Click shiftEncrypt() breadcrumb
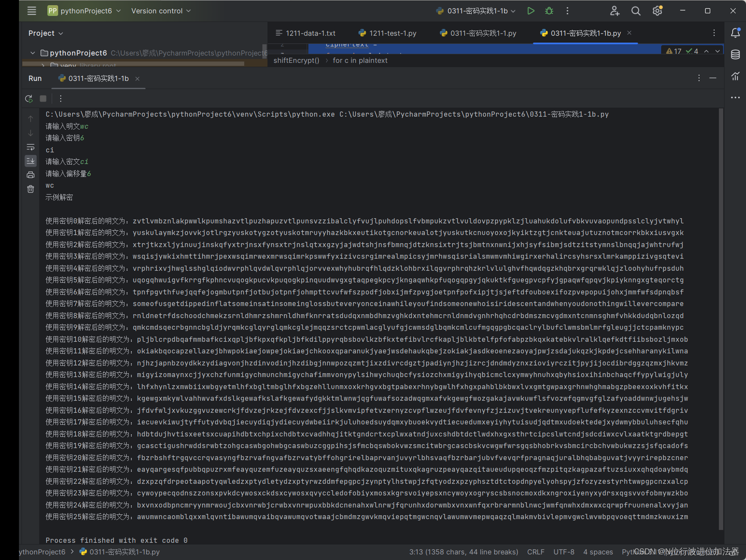 click(x=296, y=60)
